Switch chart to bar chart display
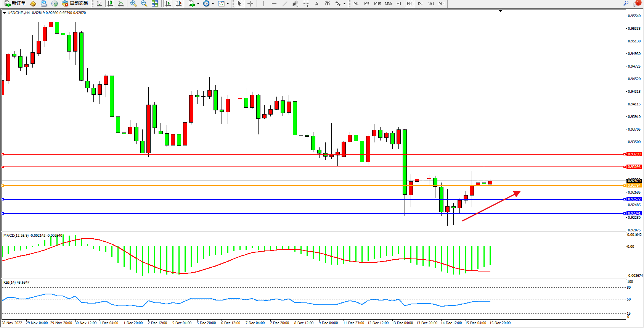644x328 pixels. [100, 3]
